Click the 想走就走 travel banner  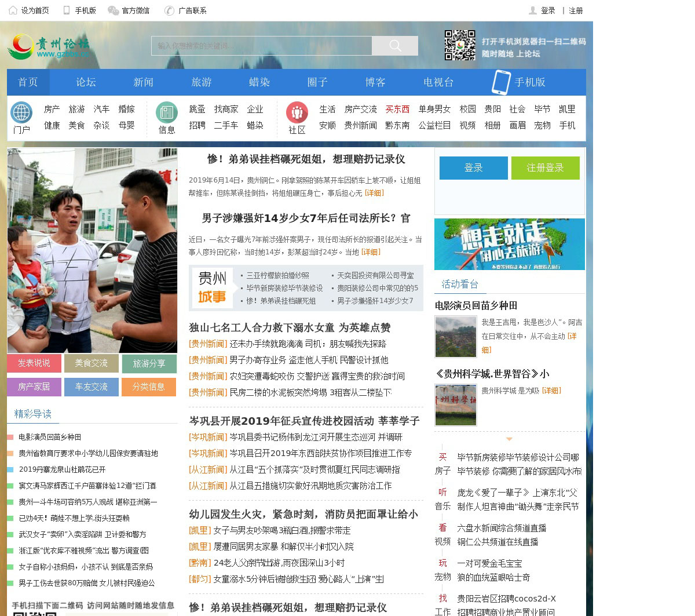[510, 244]
